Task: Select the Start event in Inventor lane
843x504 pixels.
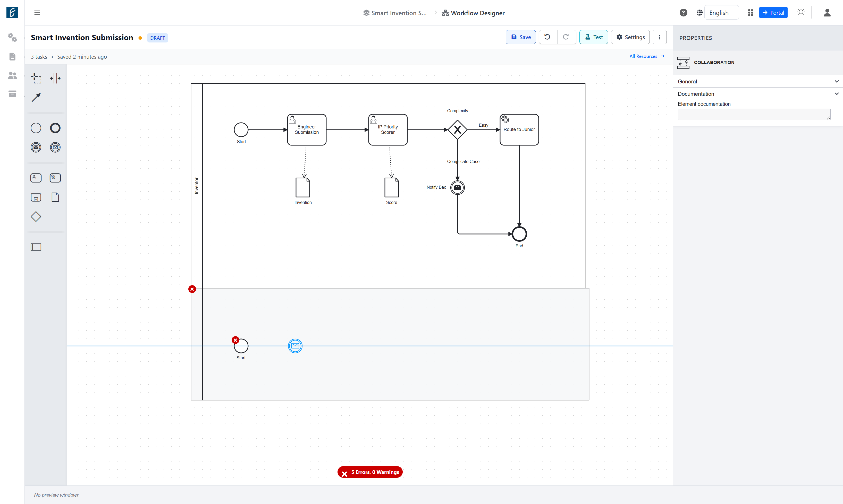Action: 241,130
